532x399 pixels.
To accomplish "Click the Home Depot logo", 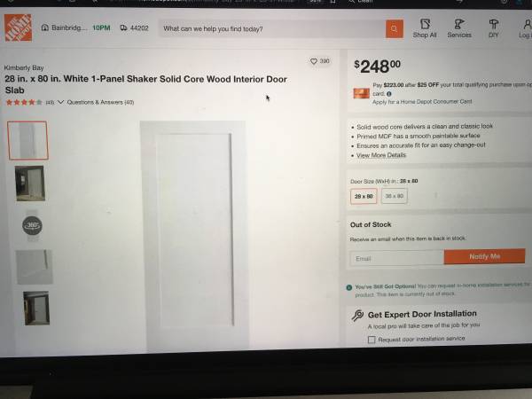I will tap(18, 27).
